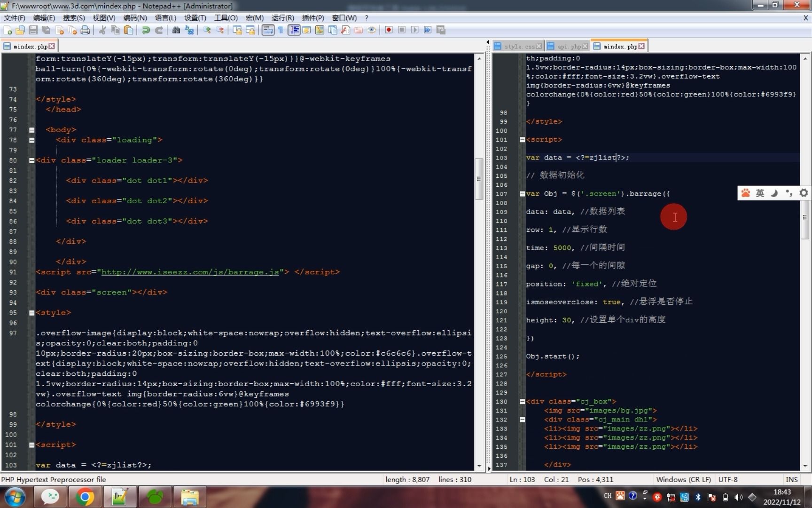Screen dimensions: 812x508
Task: Switch to the style.css tab
Action: click(518, 46)
